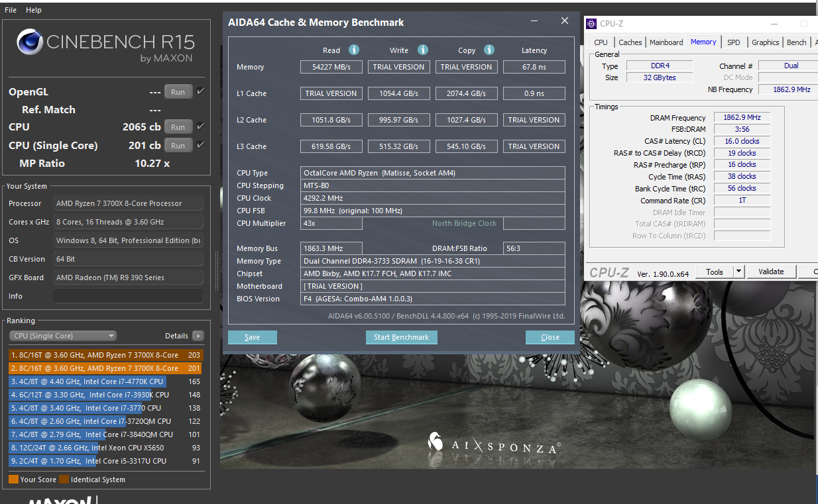Open the CPU-Z Tools dropdown arrow
Viewport: 818px width, 504px height.
(x=739, y=272)
